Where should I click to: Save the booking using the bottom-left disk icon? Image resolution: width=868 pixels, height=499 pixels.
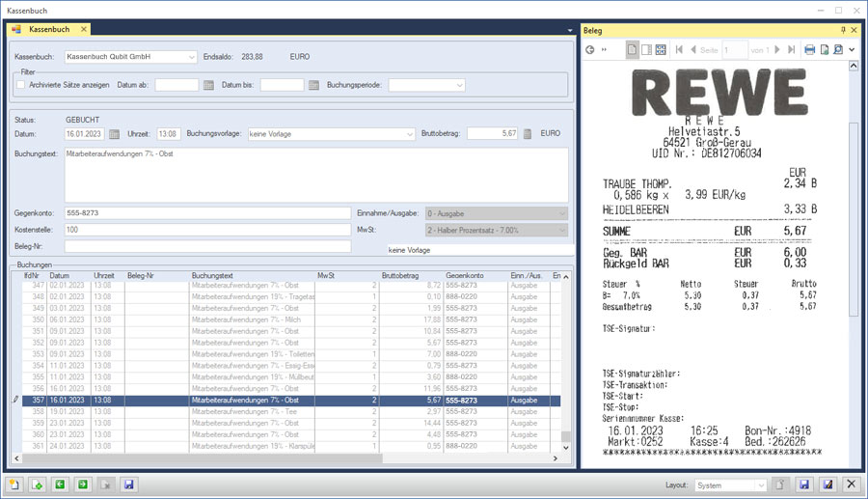pyautogui.click(x=129, y=485)
